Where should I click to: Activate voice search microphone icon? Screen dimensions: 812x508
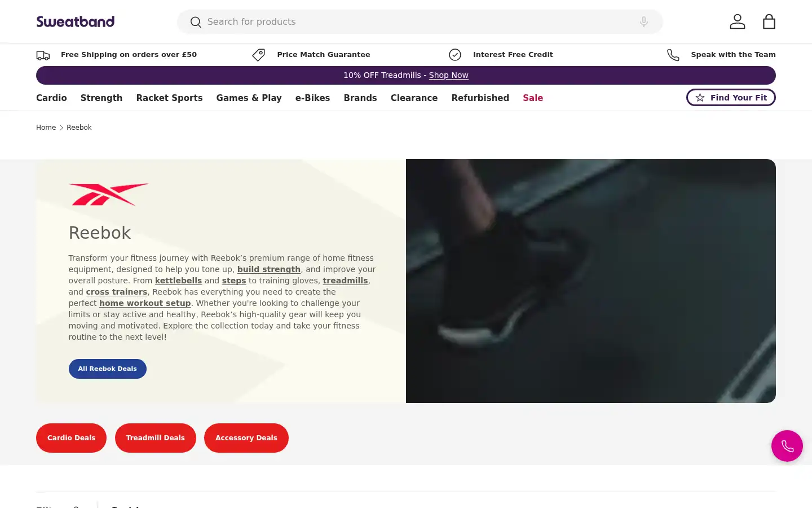point(643,21)
